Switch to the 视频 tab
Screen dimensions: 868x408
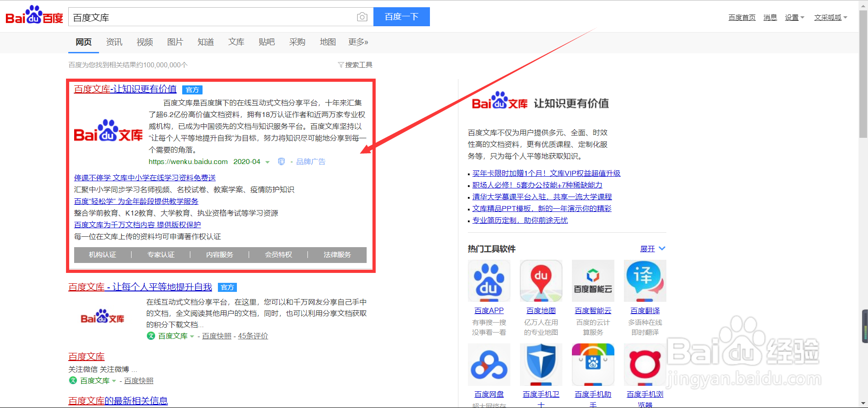145,42
